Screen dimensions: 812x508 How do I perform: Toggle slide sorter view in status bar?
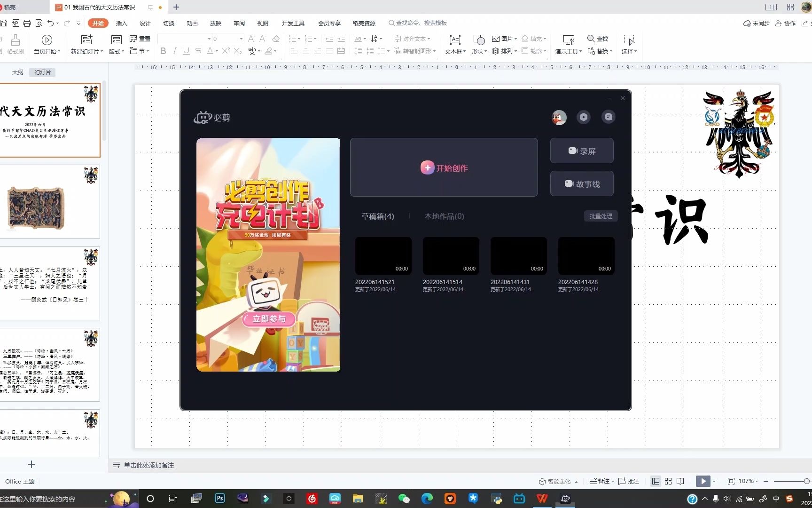668,481
